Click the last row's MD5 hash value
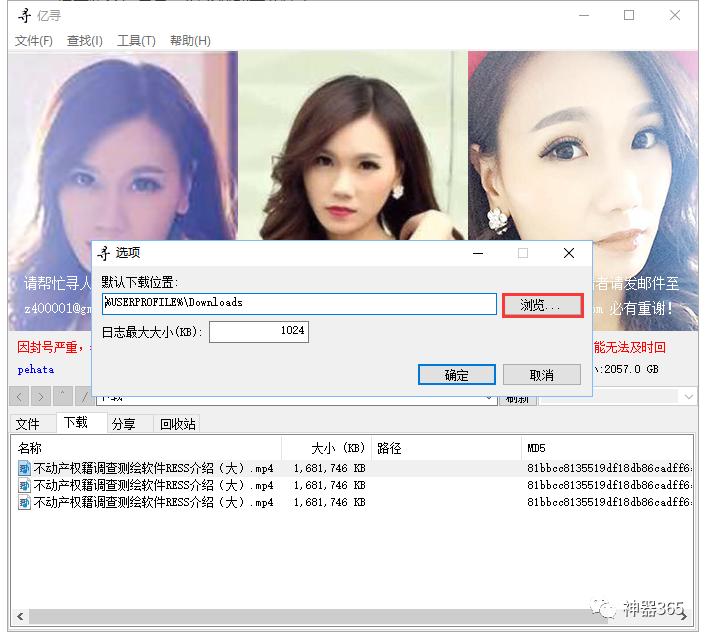The image size is (706, 639). pyautogui.click(x=609, y=502)
